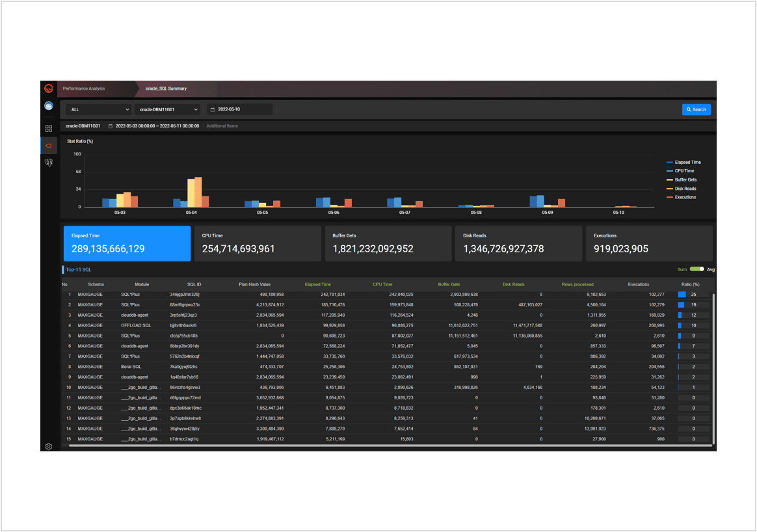Click the Executions color swatch in legend

tap(670, 197)
